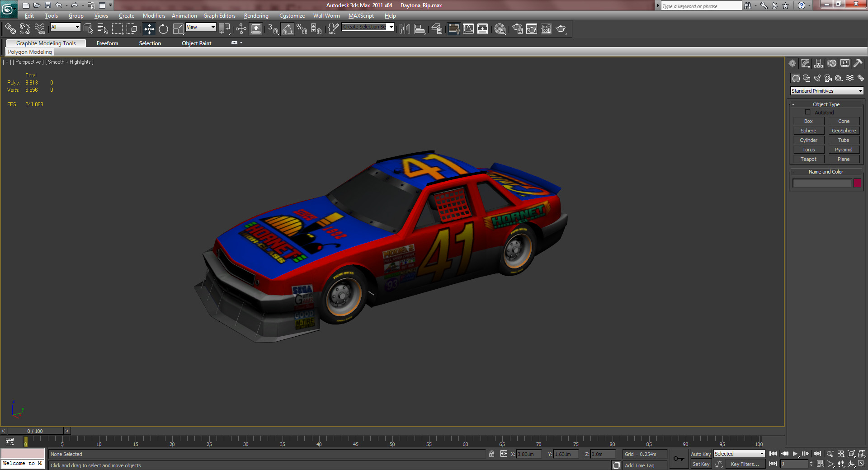Toggle Select and Manipulate mode
The image size is (868, 470).
click(241, 29)
